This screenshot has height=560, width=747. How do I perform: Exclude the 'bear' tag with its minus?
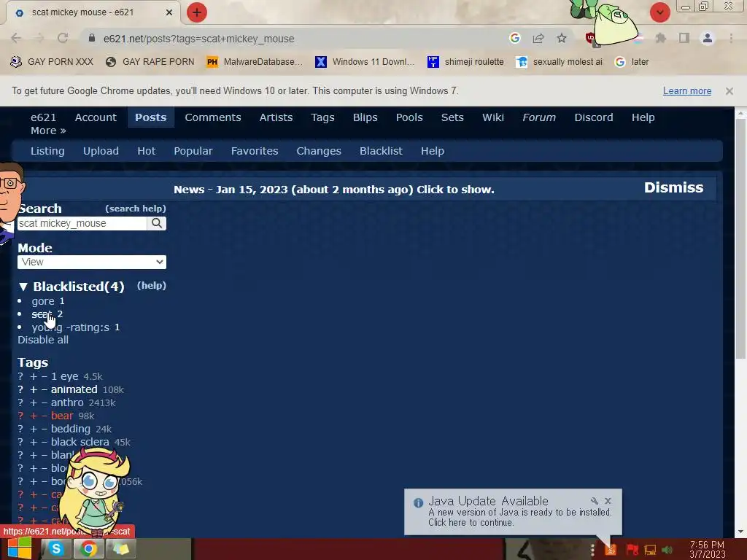click(x=44, y=416)
